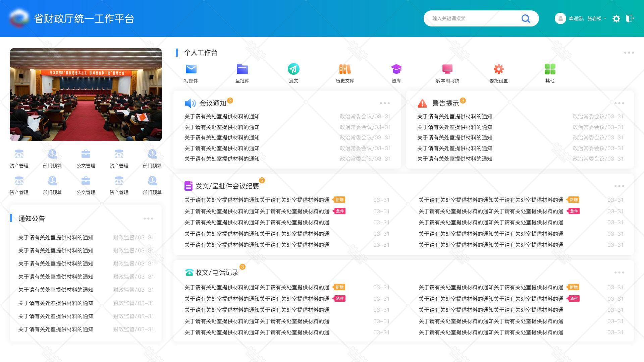Open the first 急件 item under 收文/电话记录
This screenshot has width=644, height=362.
(257, 299)
